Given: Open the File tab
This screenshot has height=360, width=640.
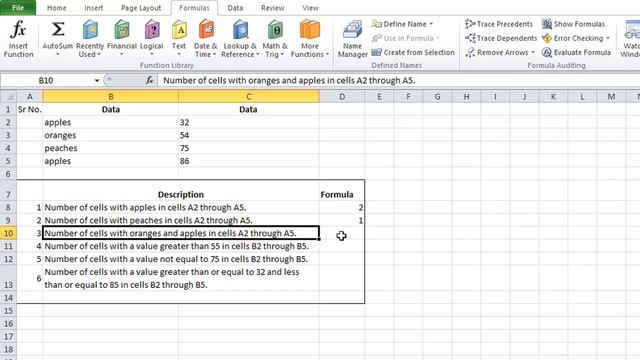Looking at the screenshot, I should (18, 8).
